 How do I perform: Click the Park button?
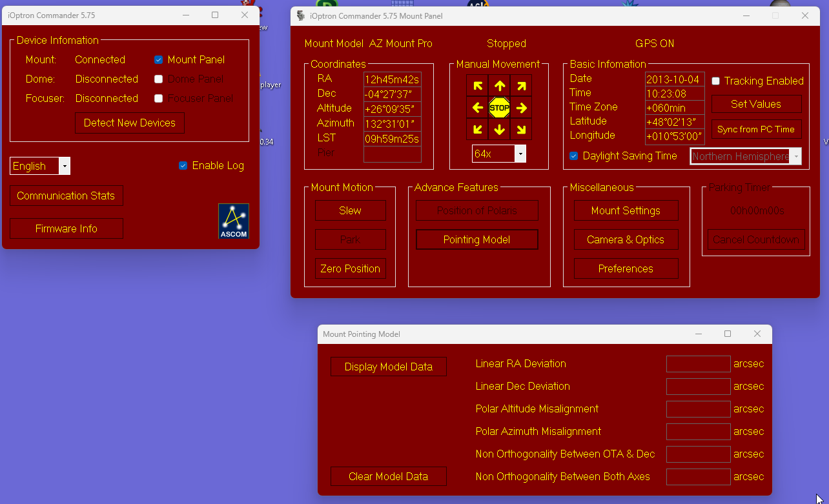351,239
